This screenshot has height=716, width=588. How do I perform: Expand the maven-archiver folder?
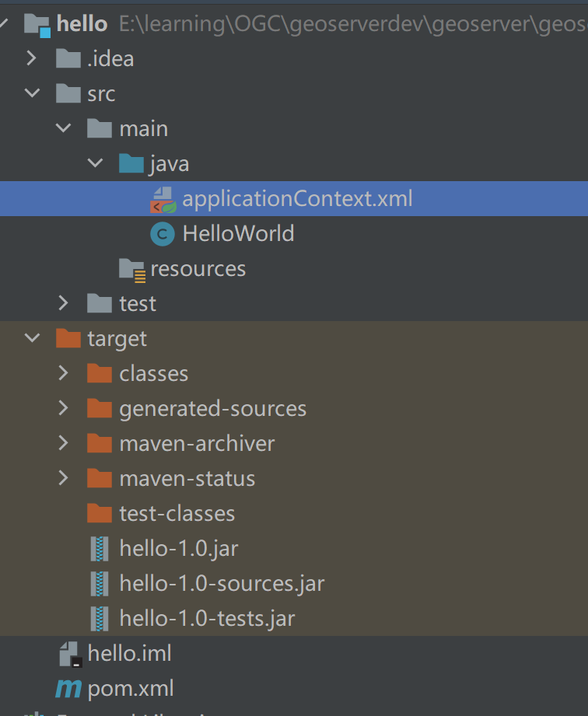64,443
